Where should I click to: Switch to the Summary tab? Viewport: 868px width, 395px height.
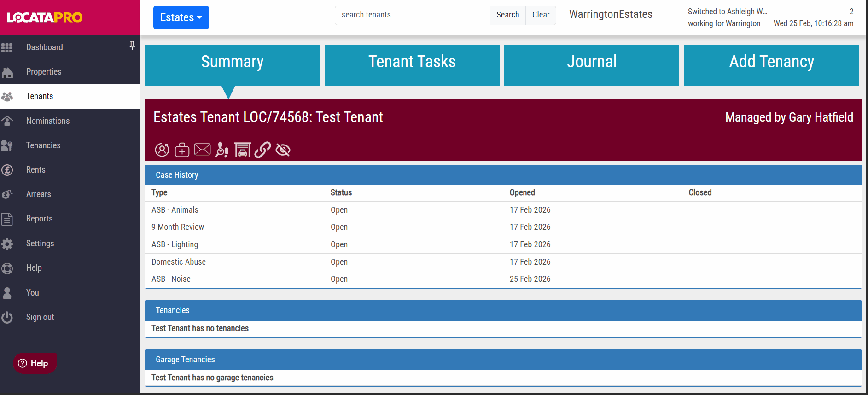[x=232, y=65]
